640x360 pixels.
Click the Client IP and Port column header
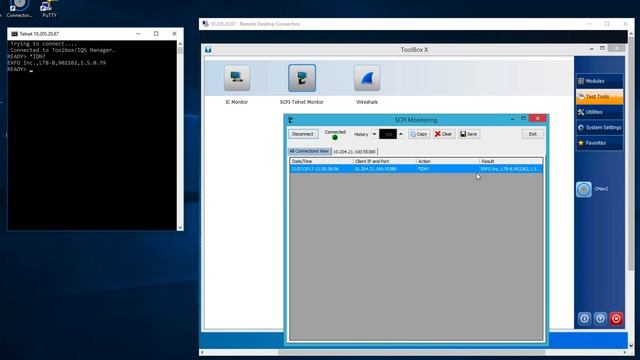[384, 161]
